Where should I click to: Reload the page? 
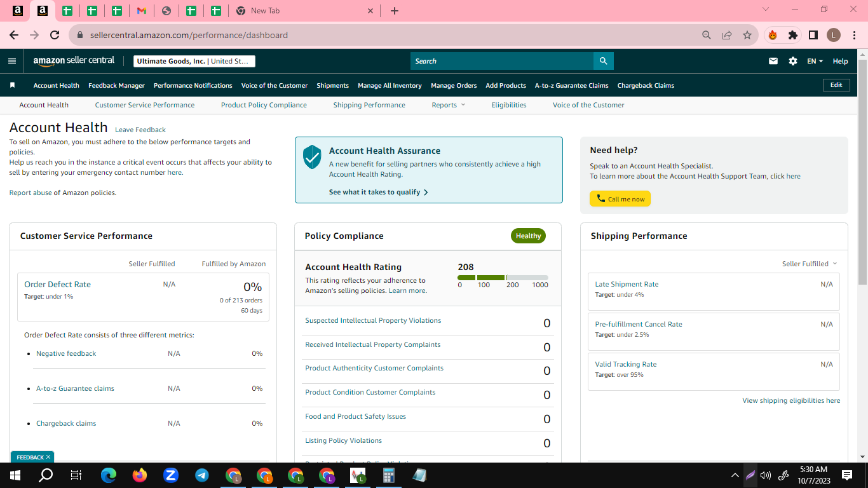pyautogui.click(x=55, y=35)
